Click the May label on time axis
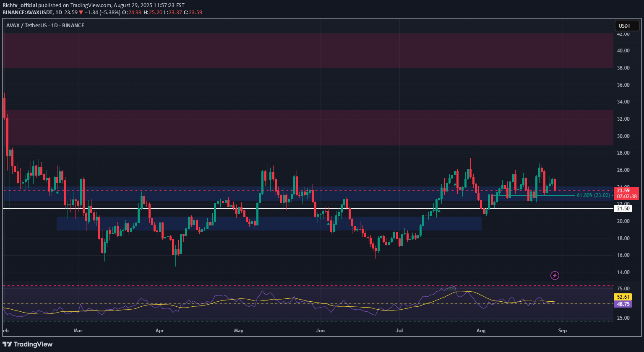The image size is (644, 352). (238, 331)
